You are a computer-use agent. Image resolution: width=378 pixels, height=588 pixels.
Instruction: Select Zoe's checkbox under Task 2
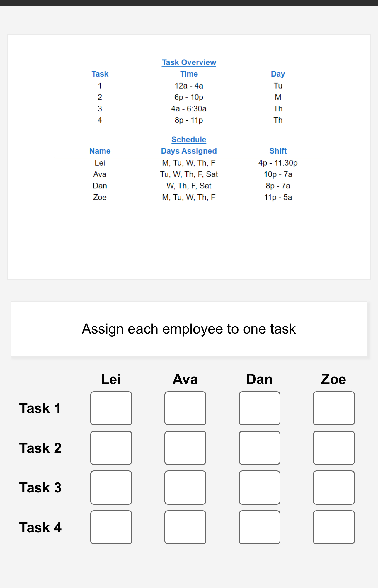point(334,448)
